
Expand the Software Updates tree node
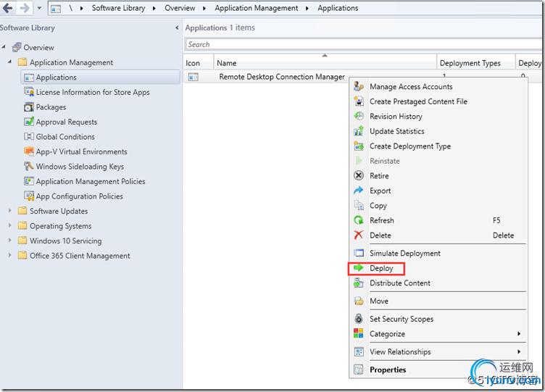click(x=10, y=212)
